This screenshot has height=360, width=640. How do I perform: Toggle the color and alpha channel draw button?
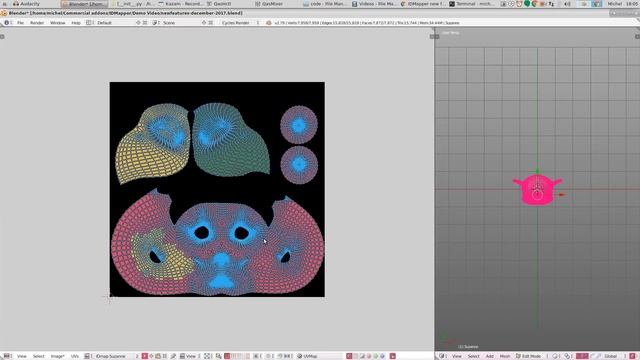coord(349,356)
